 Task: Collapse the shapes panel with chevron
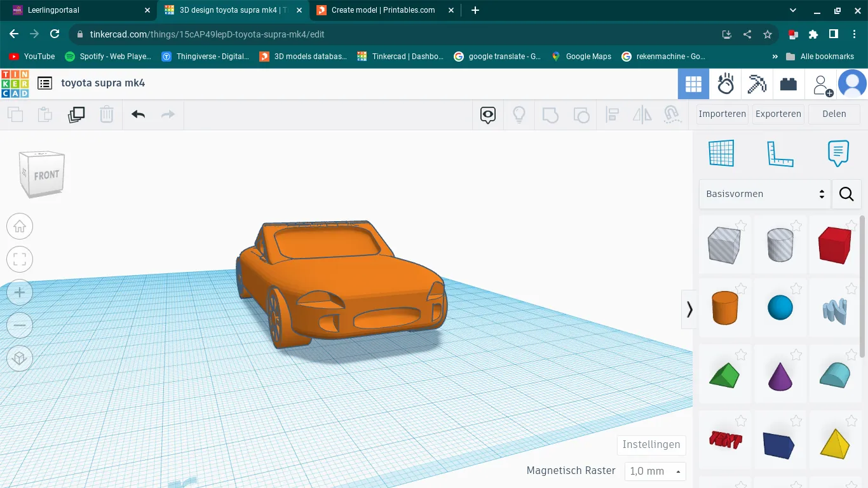[x=689, y=309]
